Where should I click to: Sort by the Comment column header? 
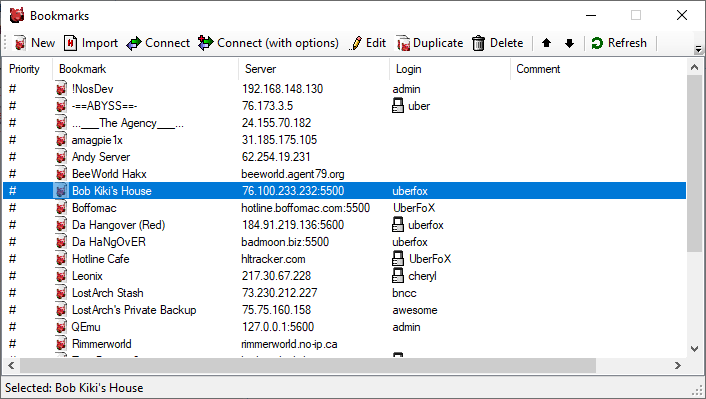click(598, 69)
